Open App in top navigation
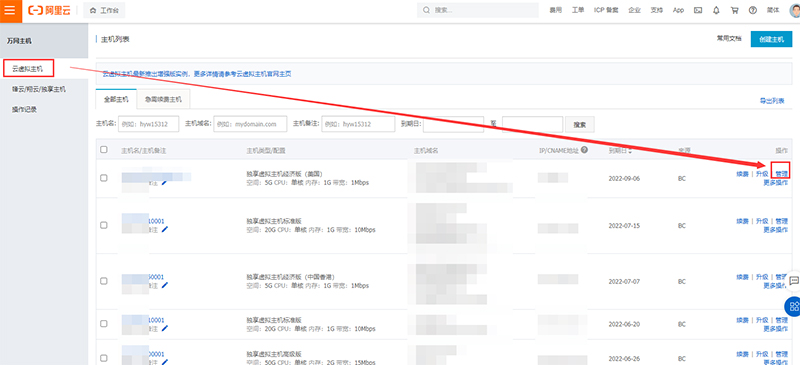Image resolution: width=800 pixels, height=365 pixels. tap(678, 10)
